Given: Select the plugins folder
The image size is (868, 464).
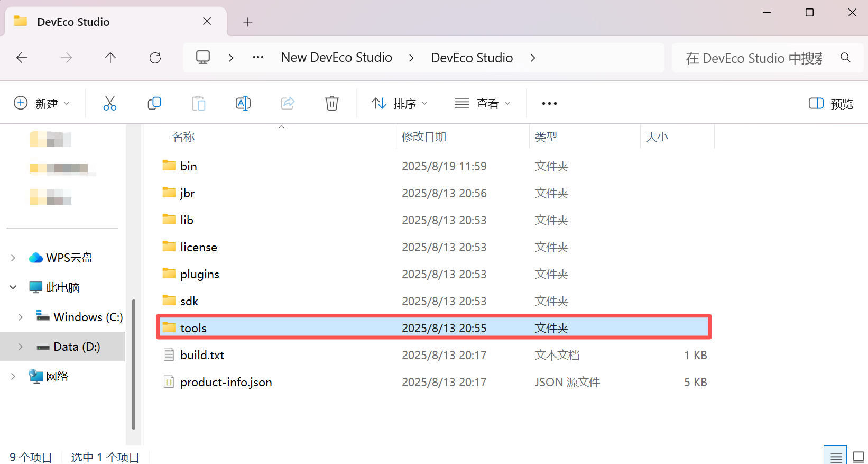Looking at the screenshot, I should tap(199, 274).
